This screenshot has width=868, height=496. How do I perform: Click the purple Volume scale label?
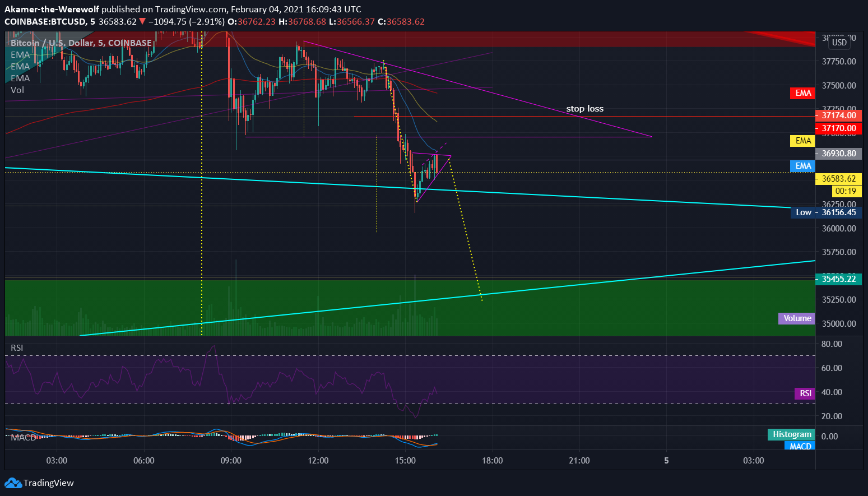[x=797, y=318]
